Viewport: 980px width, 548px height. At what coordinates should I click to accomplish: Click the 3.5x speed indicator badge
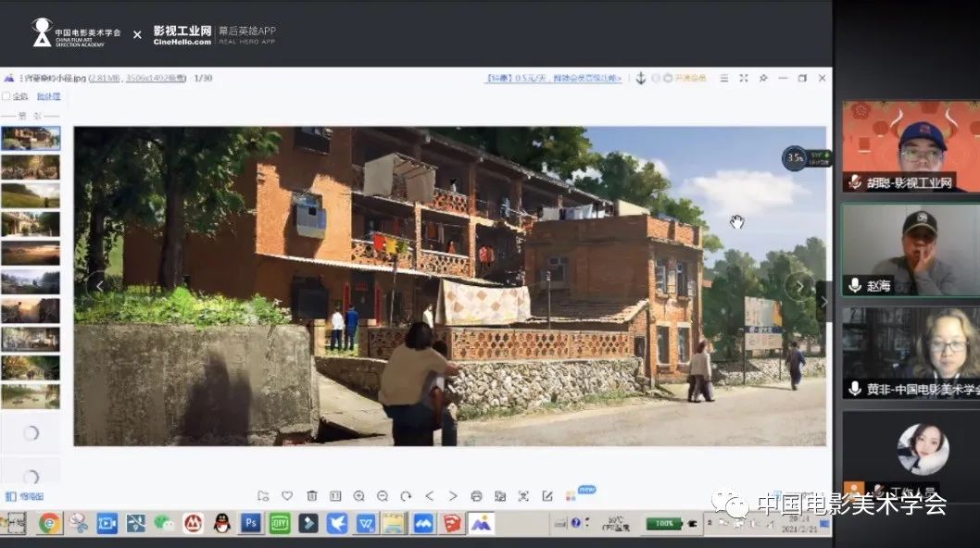[795, 158]
